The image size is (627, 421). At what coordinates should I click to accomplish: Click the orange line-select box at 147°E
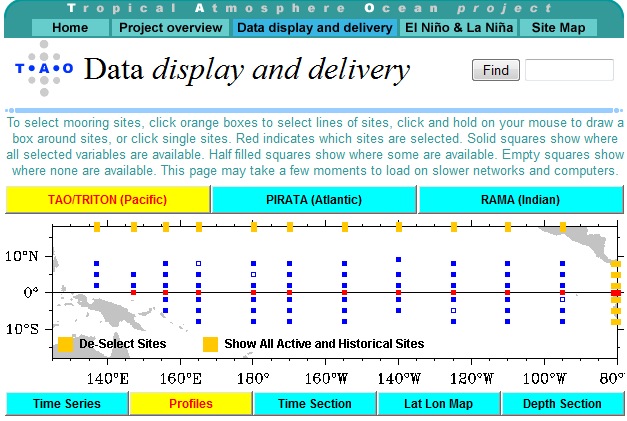pos(134,227)
